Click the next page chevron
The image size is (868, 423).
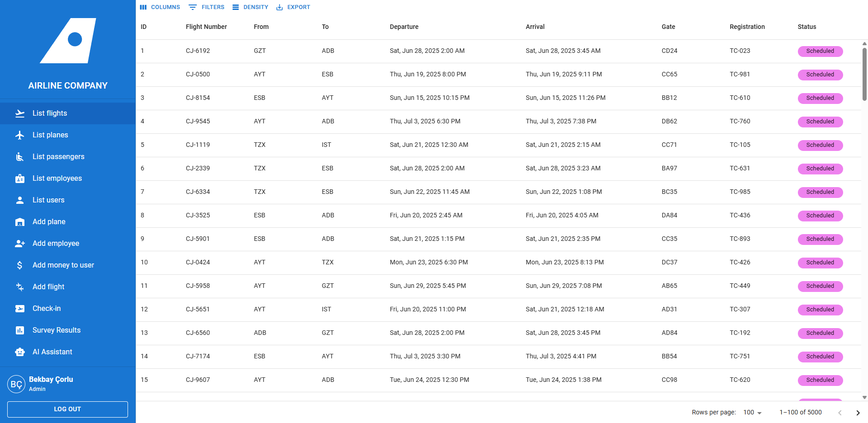click(858, 412)
